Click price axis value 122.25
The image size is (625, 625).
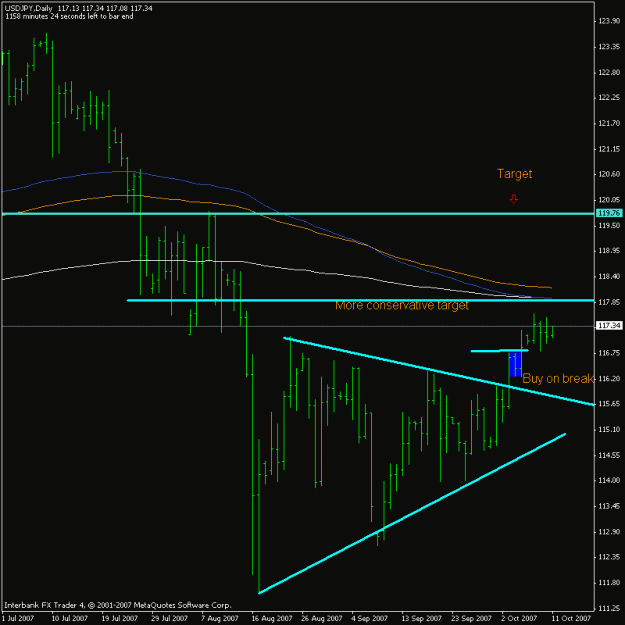pos(609,98)
